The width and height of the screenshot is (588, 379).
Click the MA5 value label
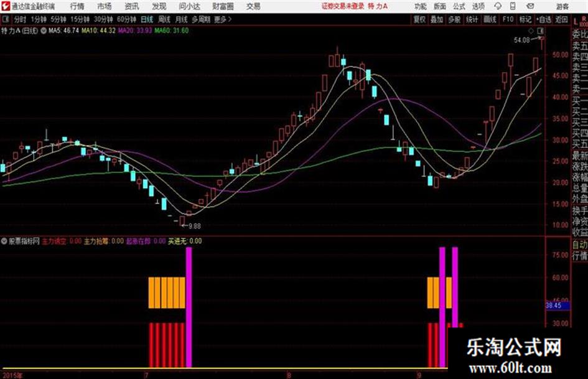coord(63,30)
